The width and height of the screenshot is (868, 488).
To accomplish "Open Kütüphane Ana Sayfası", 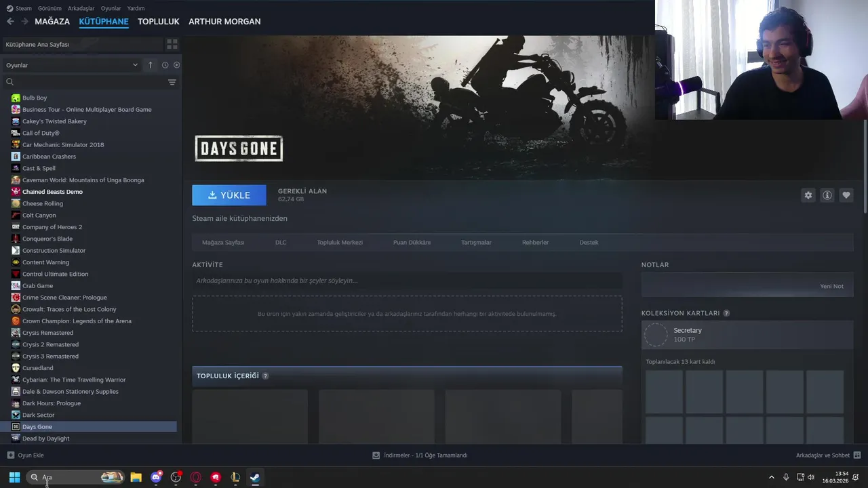I will pos(82,44).
